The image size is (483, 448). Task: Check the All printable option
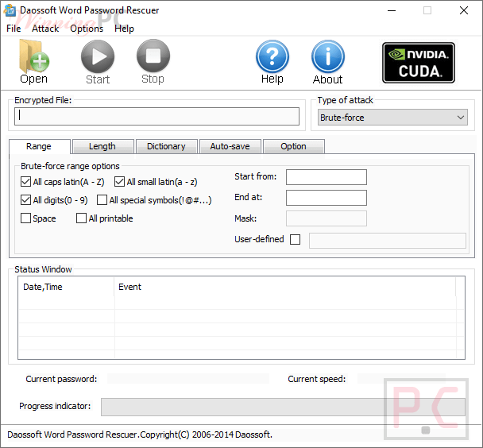pyautogui.click(x=81, y=218)
